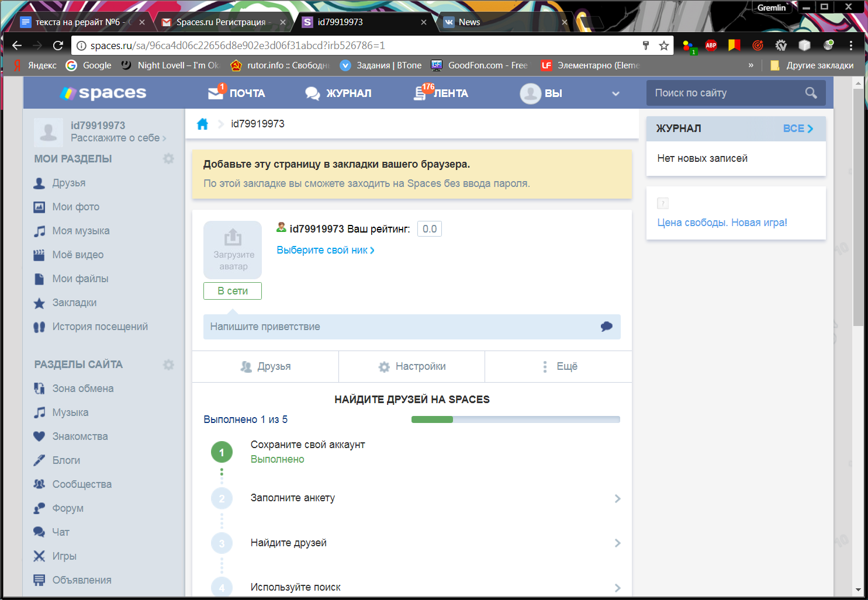The image size is (868, 600).
Task: Open settings gear for МОИ РАЗДЕЛЫ
Action: (168, 159)
